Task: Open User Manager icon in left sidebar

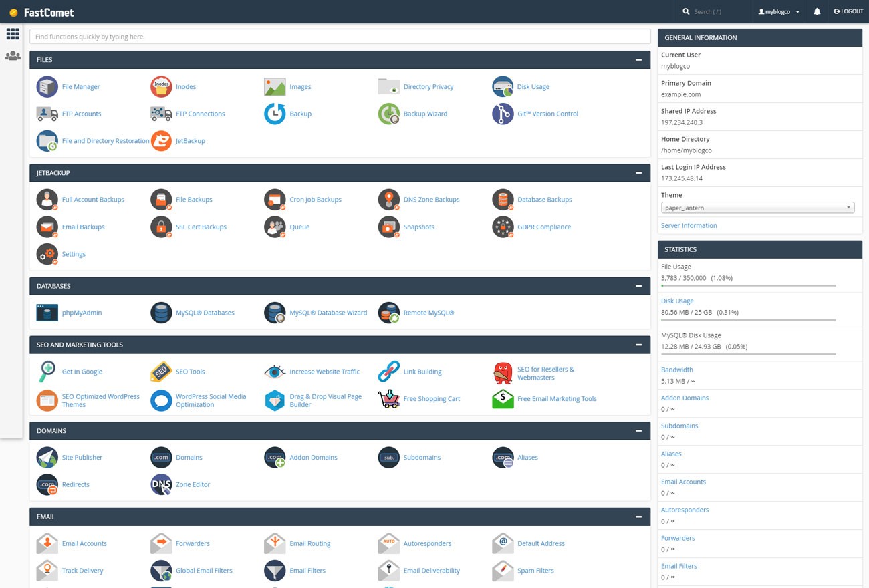Action: (x=13, y=56)
